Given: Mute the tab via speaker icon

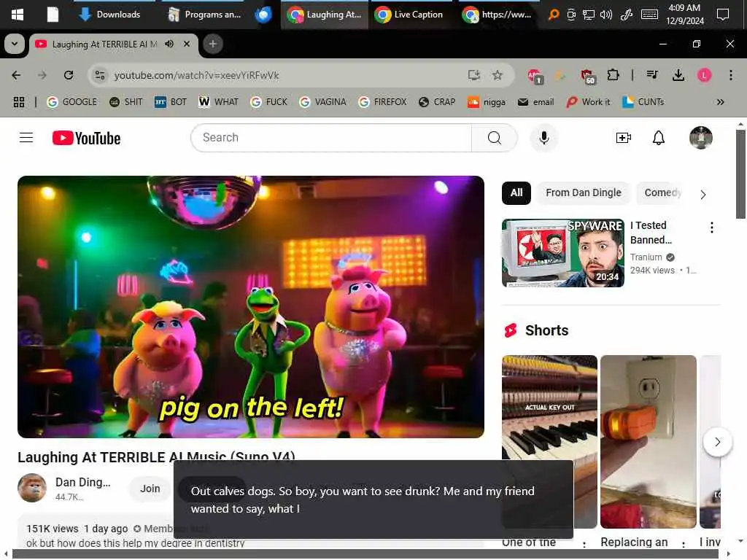Looking at the screenshot, I should (169, 44).
